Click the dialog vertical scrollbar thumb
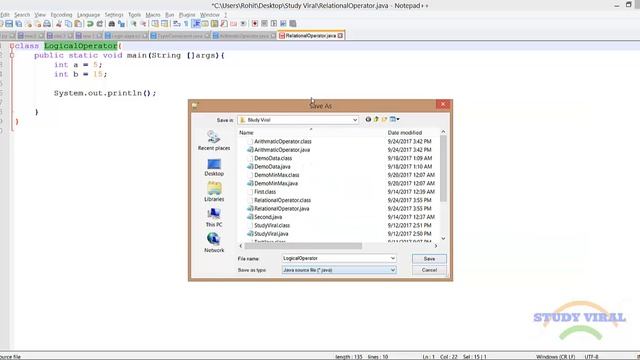 point(443,169)
